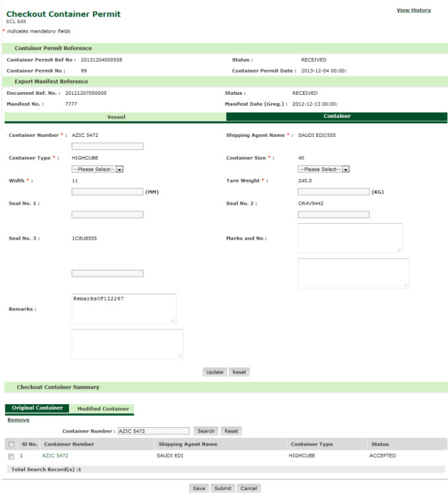This screenshot has height=503, width=448.
Task: Focus the Tare Weight input field
Action: pos(333,192)
